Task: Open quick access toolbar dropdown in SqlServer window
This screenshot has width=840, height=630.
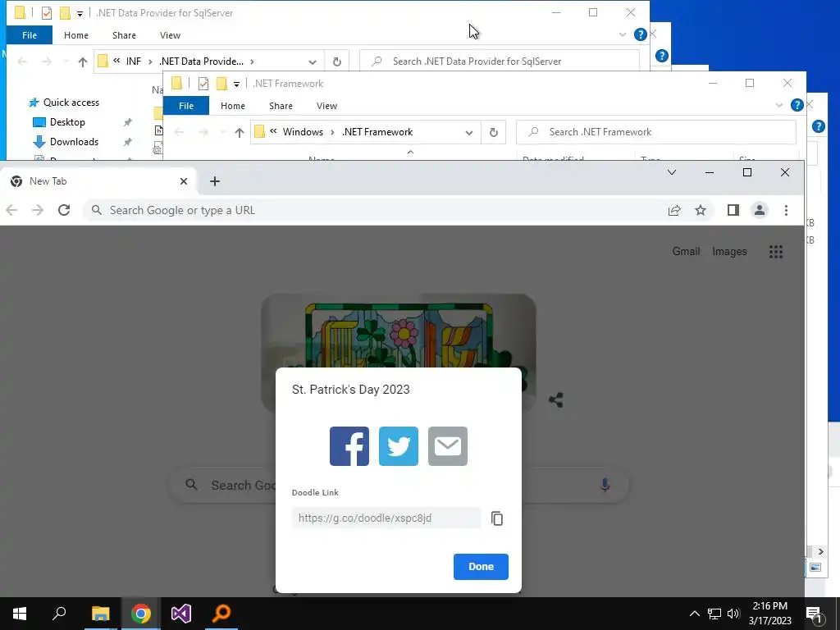Action: [x=80, y=13]
